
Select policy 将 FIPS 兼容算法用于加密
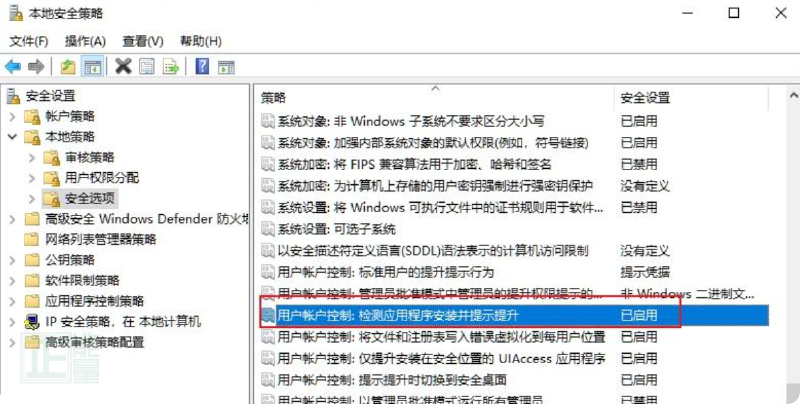[414, 164]
